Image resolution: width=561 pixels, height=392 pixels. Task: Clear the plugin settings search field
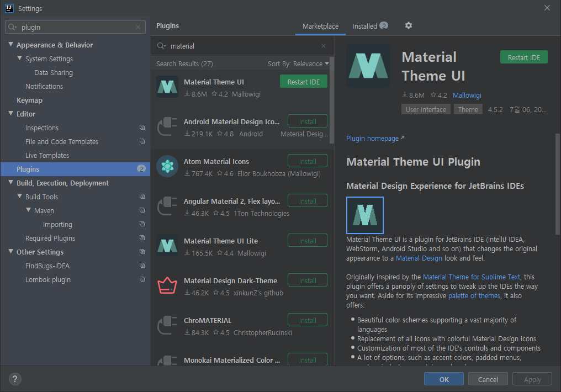(x=137, y=27)
